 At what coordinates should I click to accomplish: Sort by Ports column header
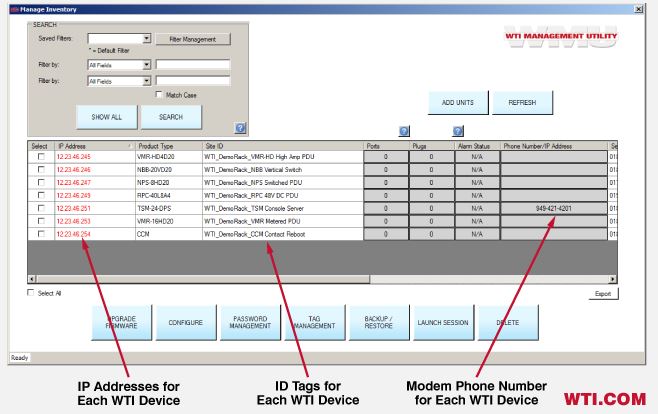[x=386, y=146]
